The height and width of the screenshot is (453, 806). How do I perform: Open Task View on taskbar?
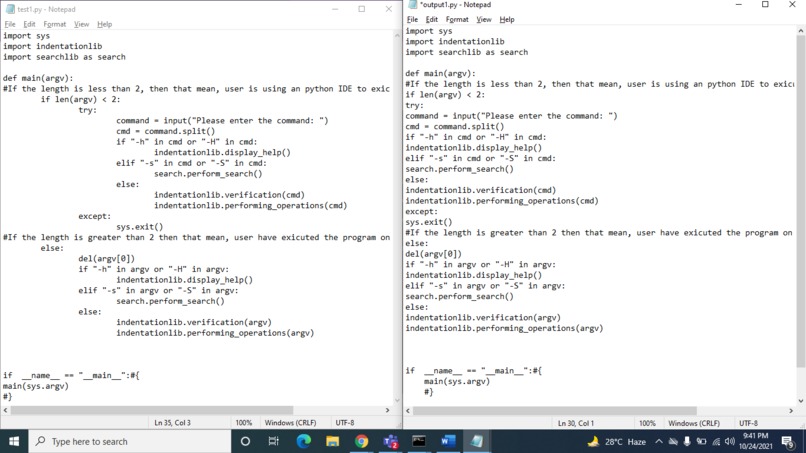point(273,441)
